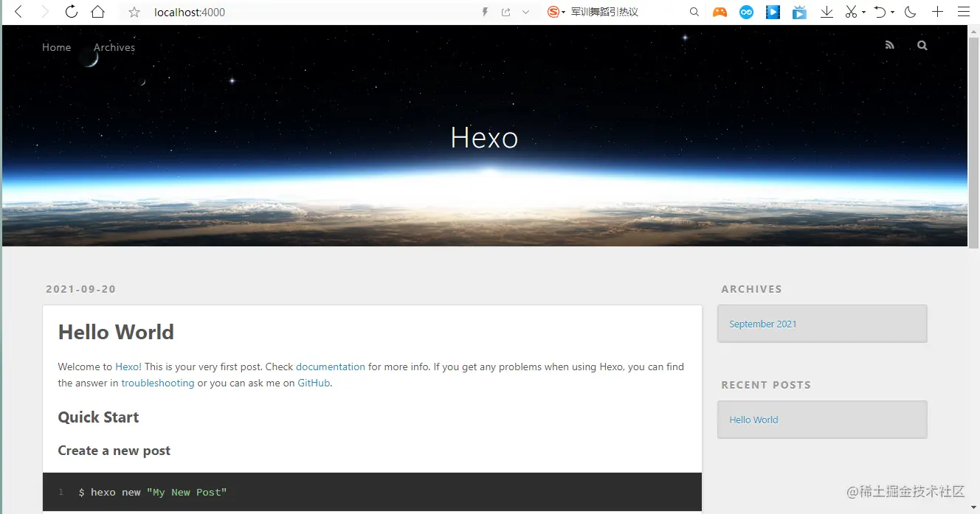Toggle night mode with the moon icon
The width and height of the screenshot is (980, 514).
click(911, 12)
